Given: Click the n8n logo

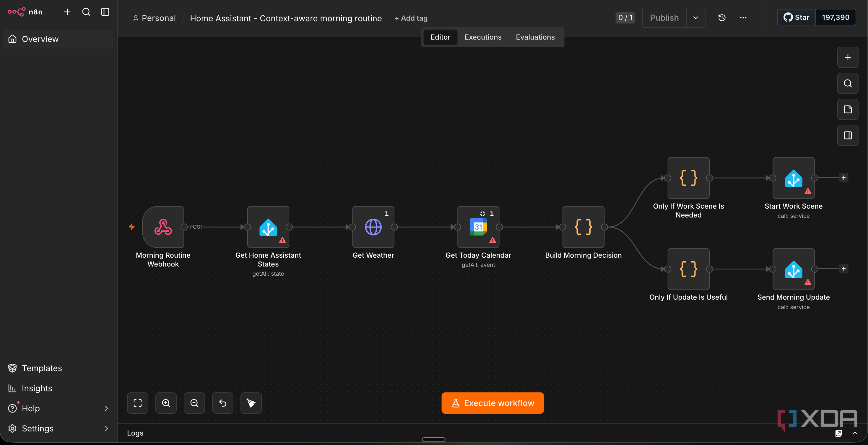Looking at the screenshot, I should pos(25,12).
